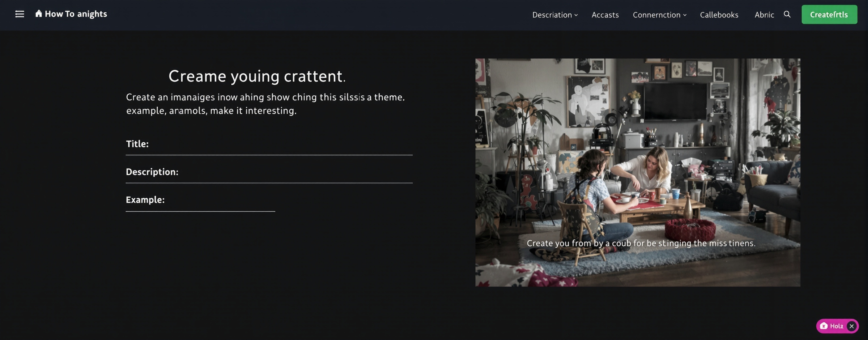Click the image caption text overlay
The image size is (868, 340).
(641, 243)
